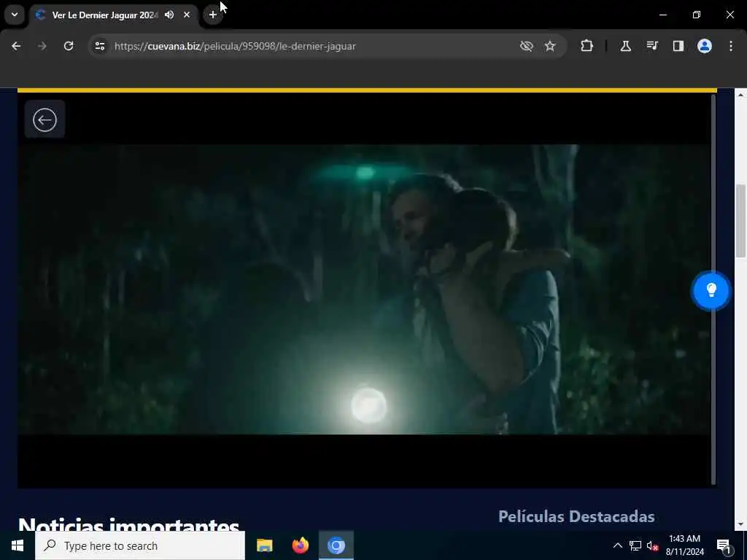747x560 pixels.
Task: Open the Windows Start menu
Action: (18, 545)
